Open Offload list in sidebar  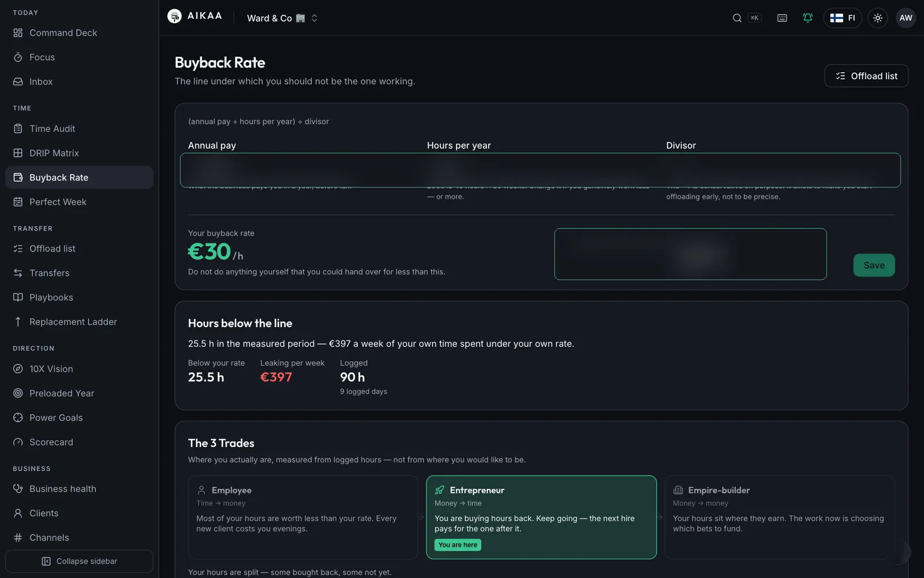pyautogui.click(x=79, y=249)
